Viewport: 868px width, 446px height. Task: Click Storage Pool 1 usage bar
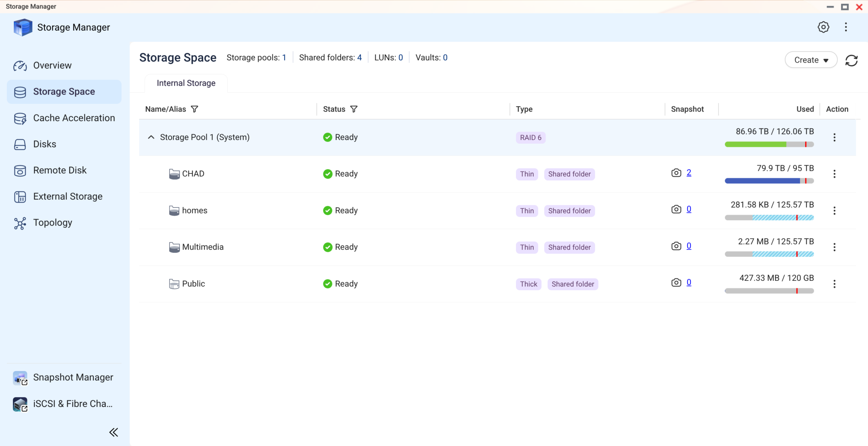click(769, 144)
